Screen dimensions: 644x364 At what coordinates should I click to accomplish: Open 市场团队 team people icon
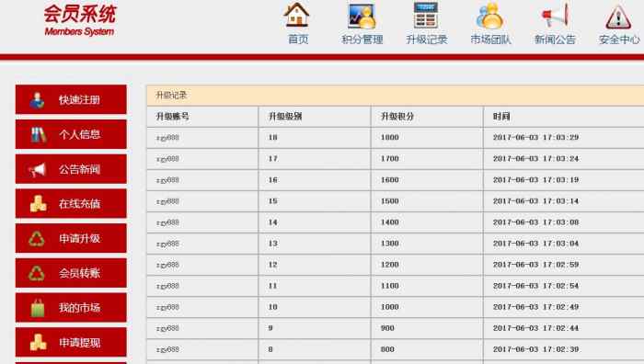pyautogui.click(x=489, y=16)
